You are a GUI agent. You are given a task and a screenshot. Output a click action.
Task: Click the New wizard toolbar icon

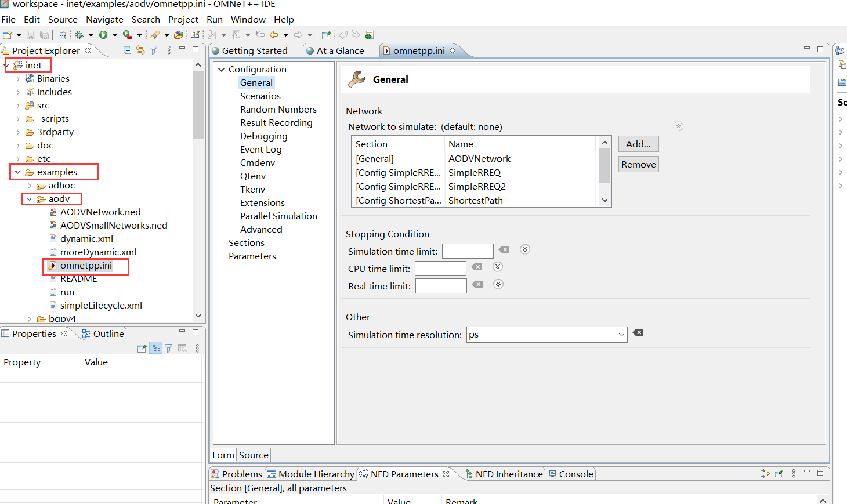click(7, 35)
